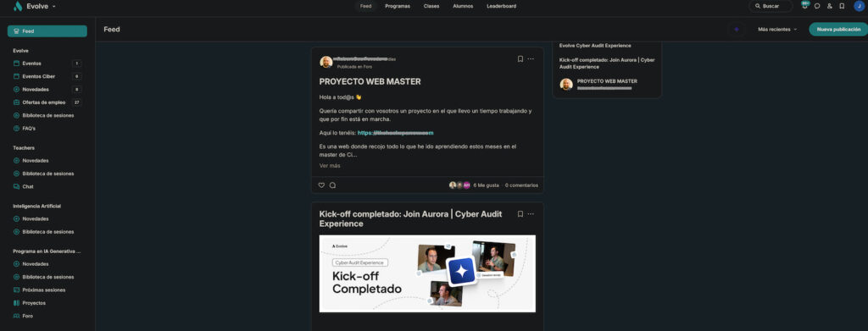Click the user profile avatar
This screenshot has height=331, width=868.
tap(859, 6)
